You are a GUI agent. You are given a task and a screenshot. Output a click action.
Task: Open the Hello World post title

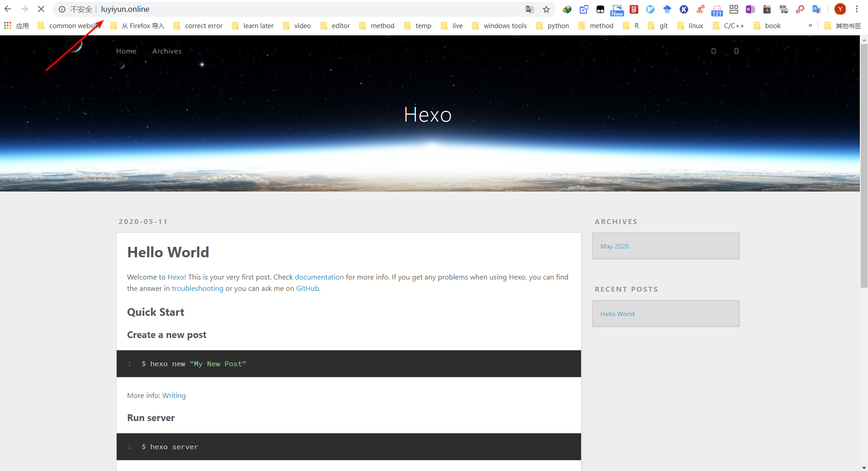click(168, 252)
